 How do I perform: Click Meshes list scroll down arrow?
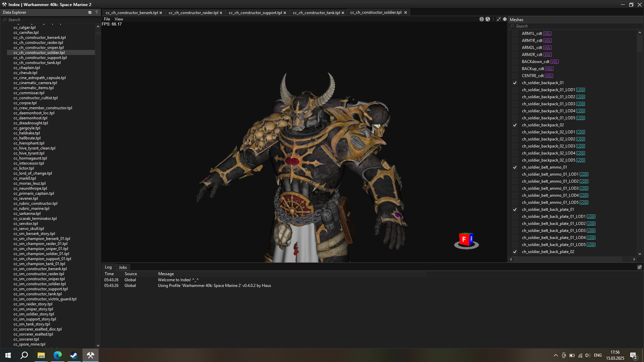[640, 254]
